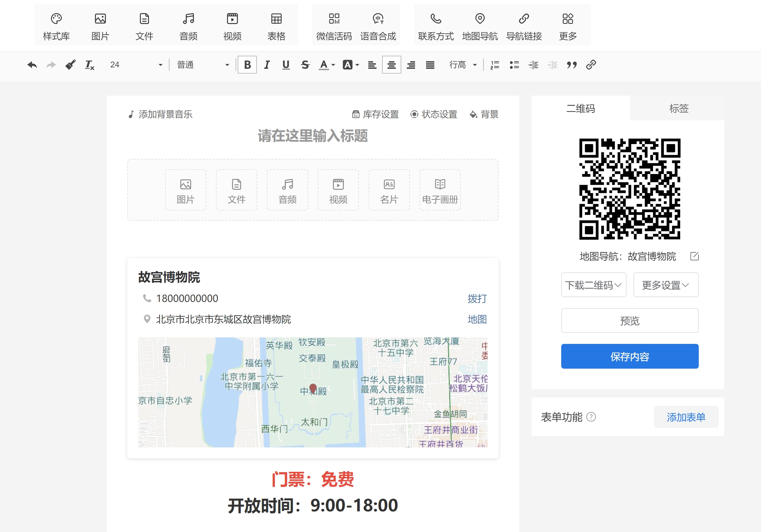This screenshot has height=532, width=761.
Task: Insert audio using top 音频 button
Action: tap(188, 26)
